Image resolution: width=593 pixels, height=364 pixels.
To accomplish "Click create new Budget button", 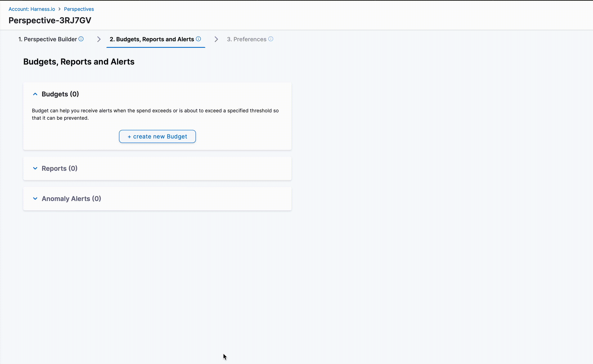I will [157, 136].
